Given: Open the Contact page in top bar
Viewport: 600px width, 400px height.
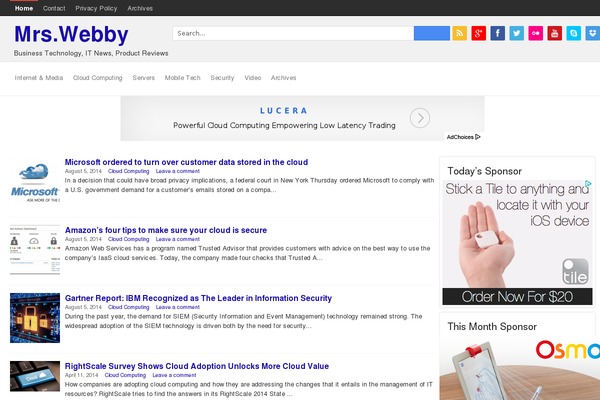Looking at the screenshot, I should pyautogui.click(x=54, y=8).
